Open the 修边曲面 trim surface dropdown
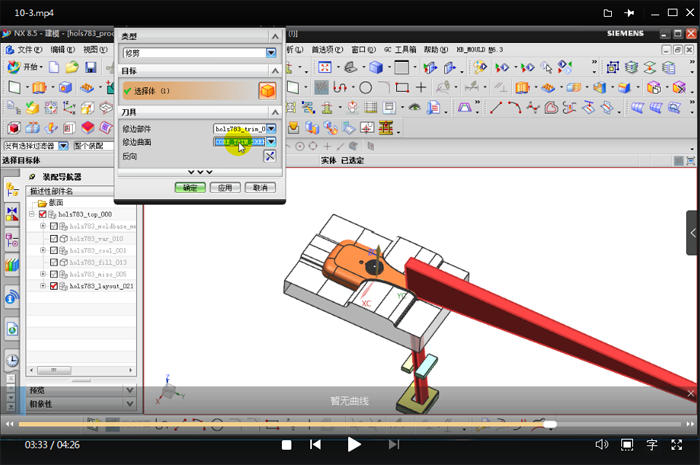The image size is (700, 465). coord(270,142)
